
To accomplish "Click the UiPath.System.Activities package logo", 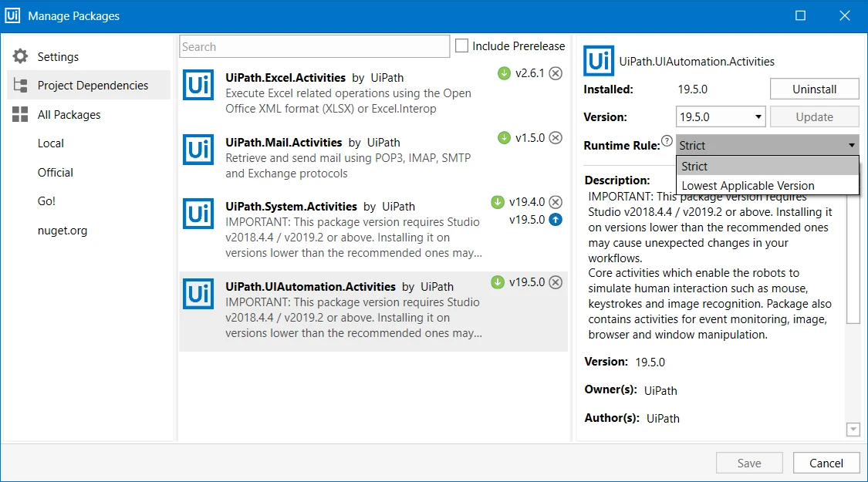I will [x=198, y=214].
